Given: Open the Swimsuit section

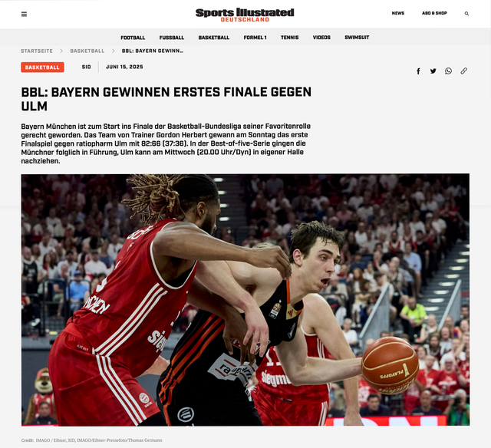Looking at the screenshot, I should [x=357, y=38].
